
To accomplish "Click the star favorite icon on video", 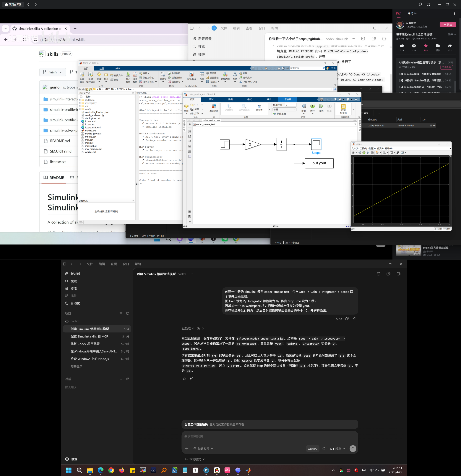I will point(426,46).
